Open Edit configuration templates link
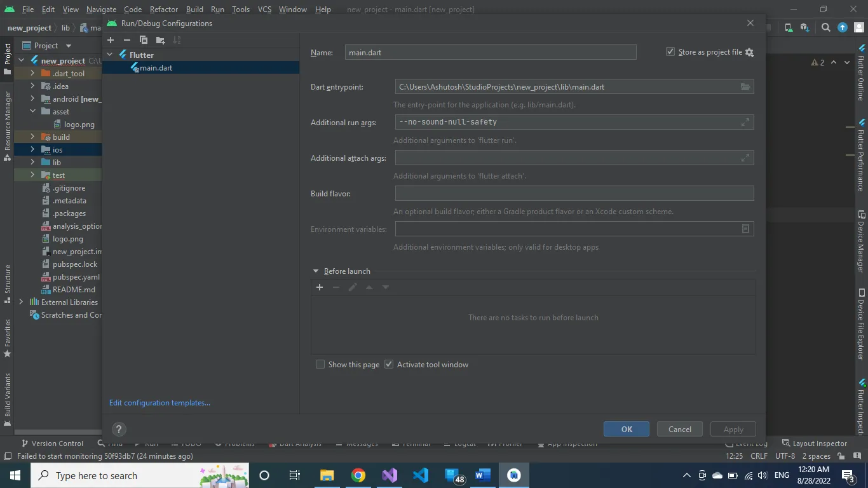The image size is (868, 488). click(x=159, y=403)
